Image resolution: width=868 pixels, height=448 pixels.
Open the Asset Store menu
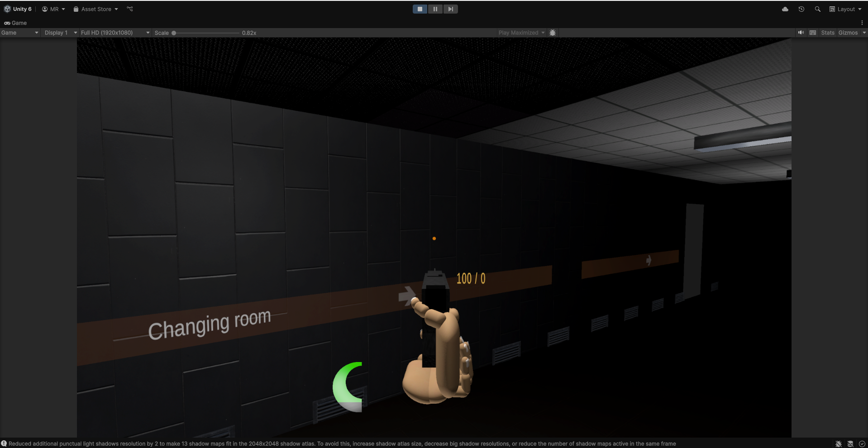[95, 9]
